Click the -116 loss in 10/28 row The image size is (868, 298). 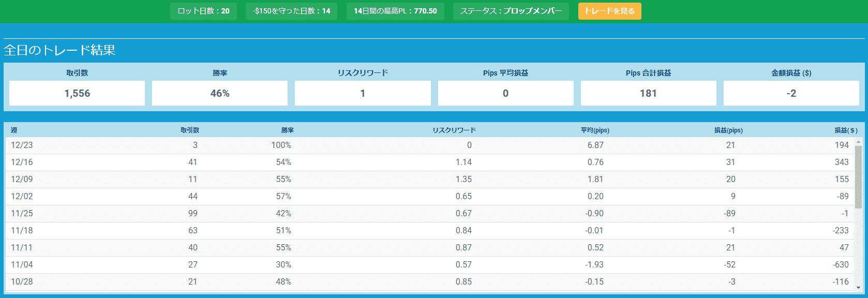tap(841, 282)
